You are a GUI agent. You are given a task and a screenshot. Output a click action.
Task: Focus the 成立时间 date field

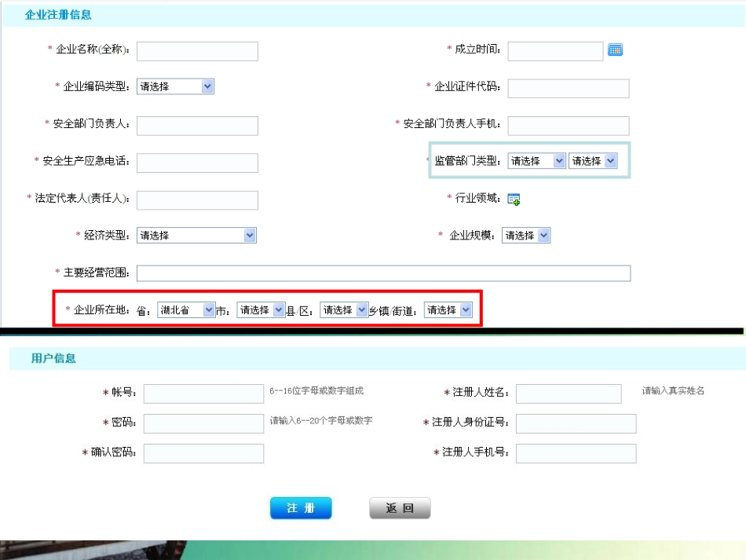coord(555,51)
